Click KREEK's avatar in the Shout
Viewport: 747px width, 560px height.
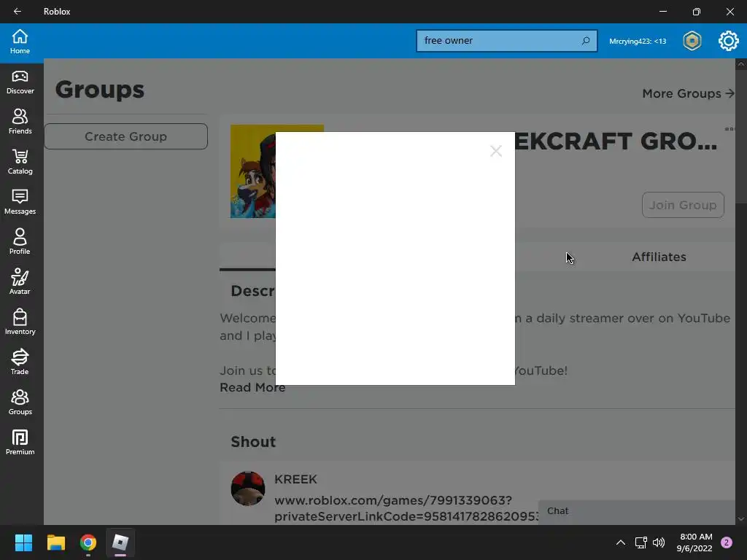[248, 489]
